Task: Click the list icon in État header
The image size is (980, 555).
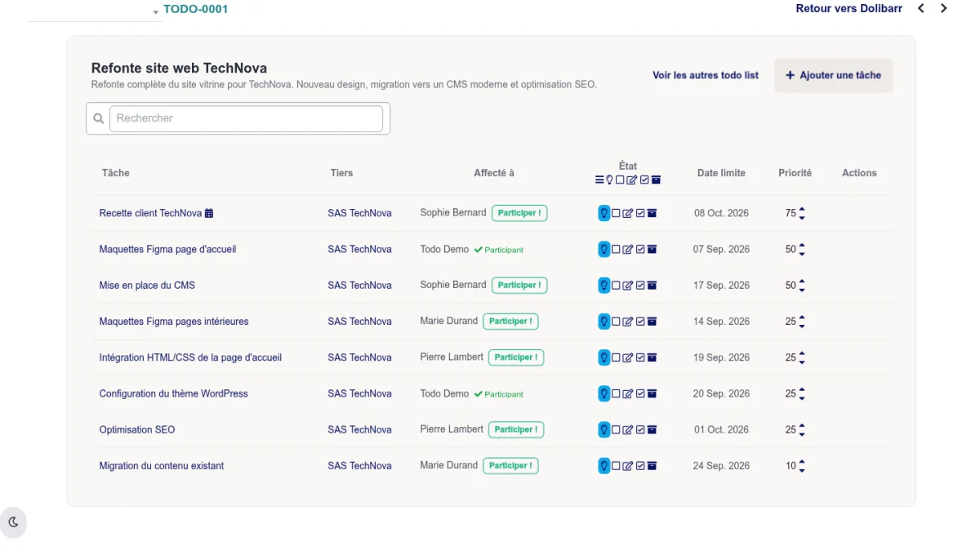Action: coord(599,180)
